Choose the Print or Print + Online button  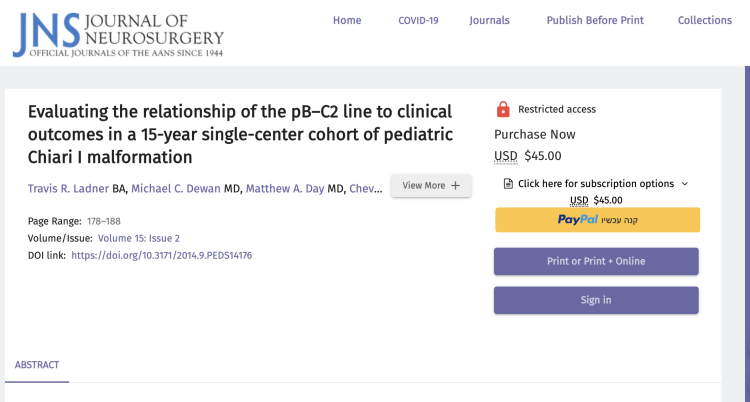click(x=596, y=261)
